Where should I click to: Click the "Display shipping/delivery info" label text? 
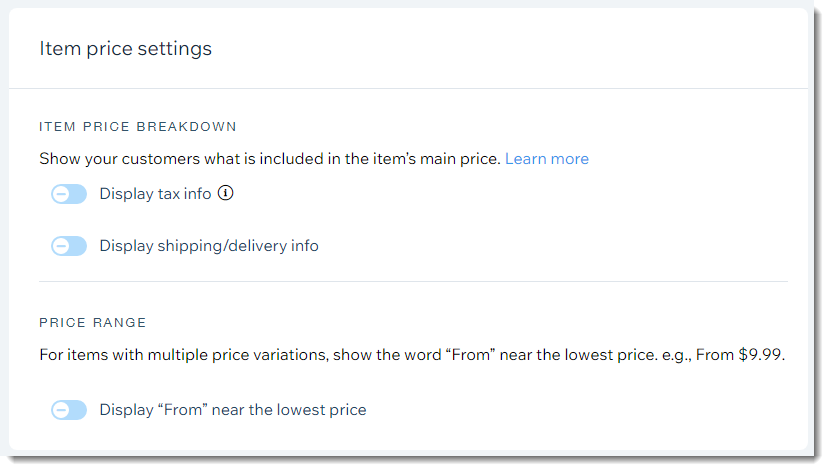pyautogui.click(x=209, y=246)
